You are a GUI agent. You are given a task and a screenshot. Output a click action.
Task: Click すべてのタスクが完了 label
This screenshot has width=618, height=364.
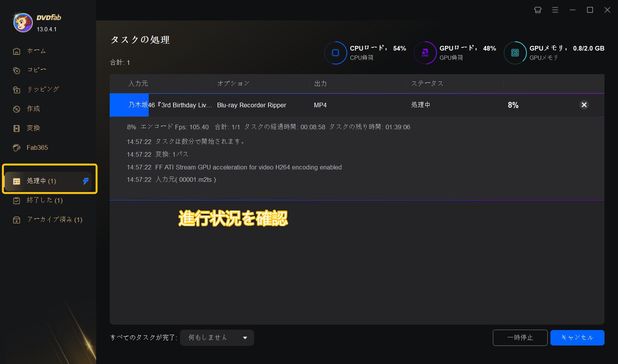tap(144, 338)
